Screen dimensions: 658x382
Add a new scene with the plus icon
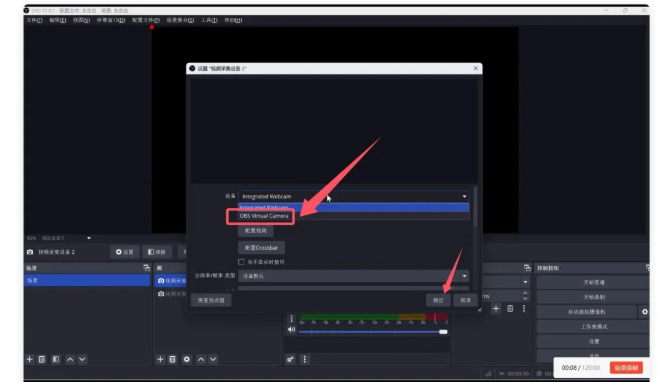tap(29, 359)
